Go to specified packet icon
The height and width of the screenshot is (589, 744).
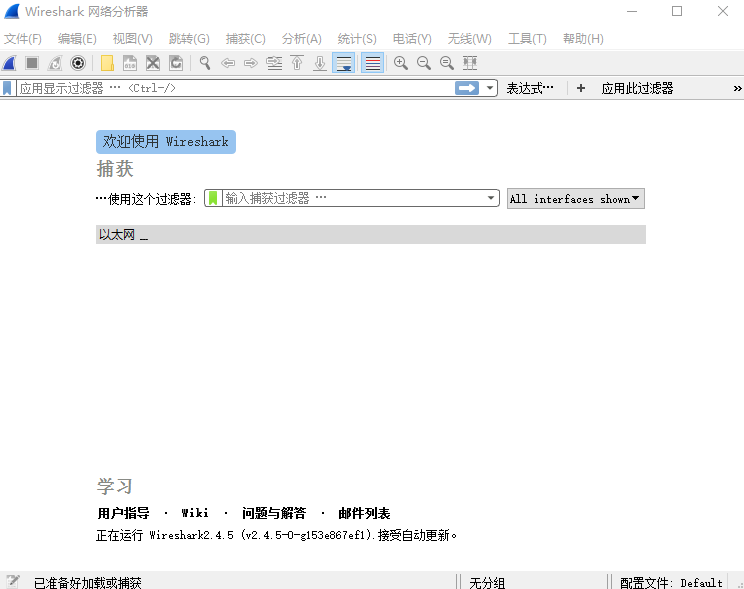click(x=274, y=63)
